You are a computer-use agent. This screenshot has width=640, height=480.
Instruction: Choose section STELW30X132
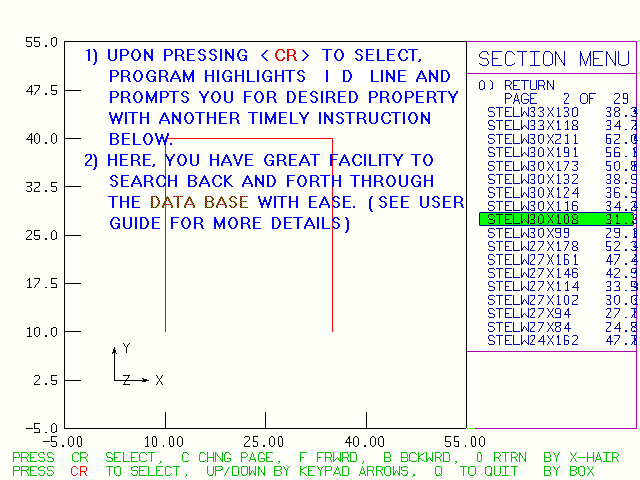pos(533,179)
